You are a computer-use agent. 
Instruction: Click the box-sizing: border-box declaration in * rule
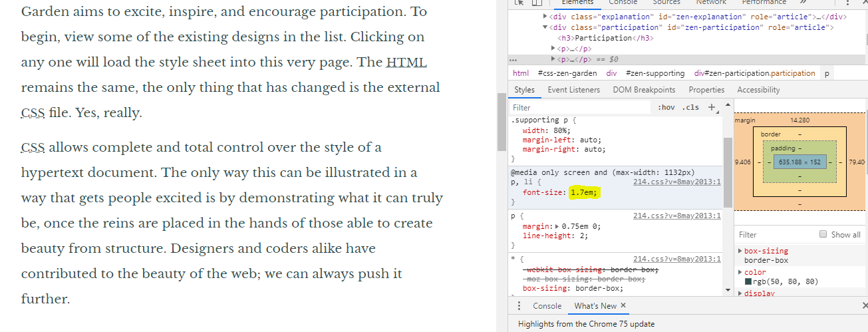[573, 288]
